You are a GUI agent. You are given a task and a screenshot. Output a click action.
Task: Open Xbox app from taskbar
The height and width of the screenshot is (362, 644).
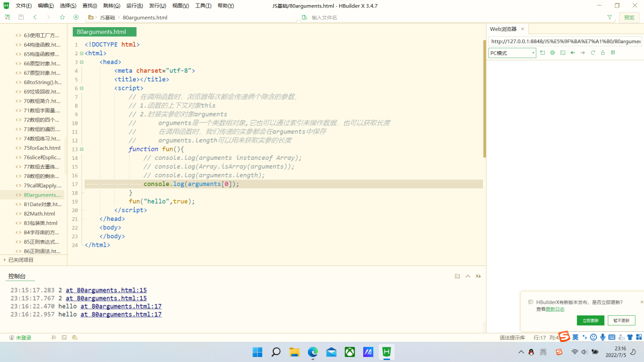350,352
